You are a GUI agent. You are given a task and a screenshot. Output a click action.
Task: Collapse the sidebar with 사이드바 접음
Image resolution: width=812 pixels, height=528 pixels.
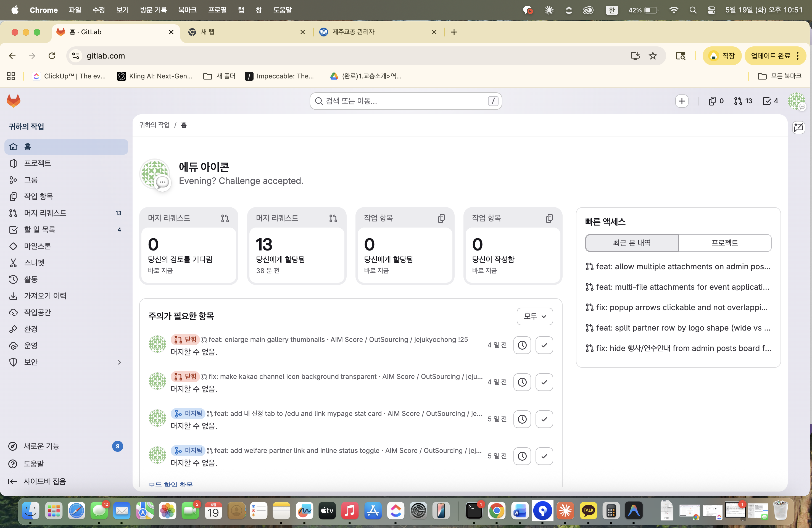point(38,481)
